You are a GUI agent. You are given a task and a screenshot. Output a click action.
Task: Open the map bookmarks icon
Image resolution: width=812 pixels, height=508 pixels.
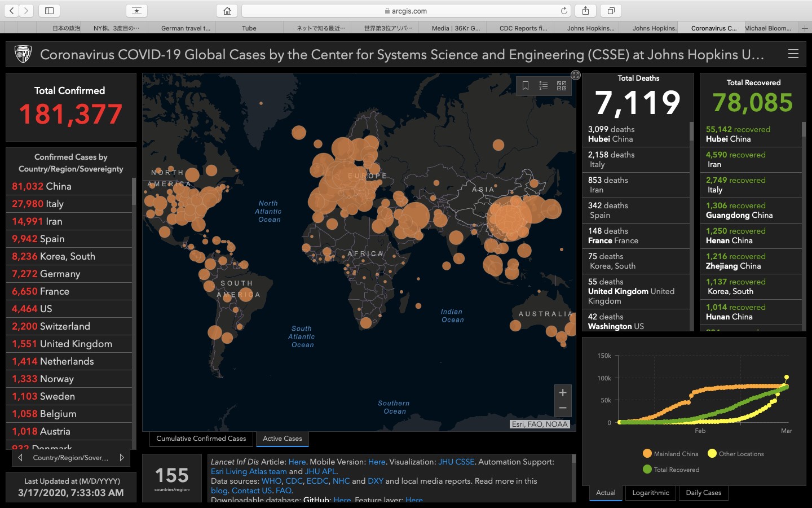coord(526,85)
